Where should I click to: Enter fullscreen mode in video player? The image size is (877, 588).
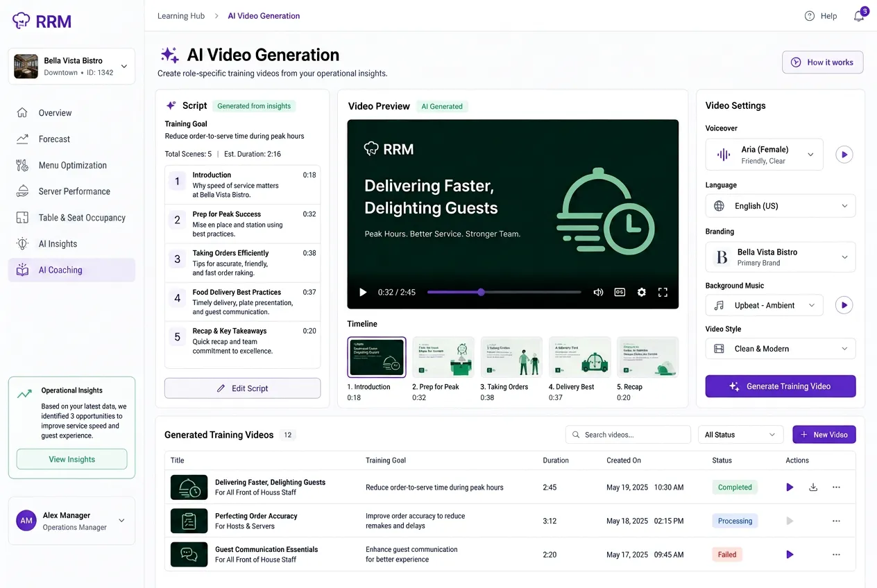663,293
